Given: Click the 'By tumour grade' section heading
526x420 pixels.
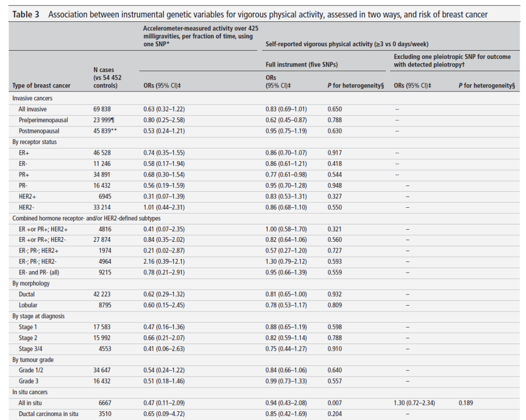Looking at the screenshot, I should coord(33,360).
